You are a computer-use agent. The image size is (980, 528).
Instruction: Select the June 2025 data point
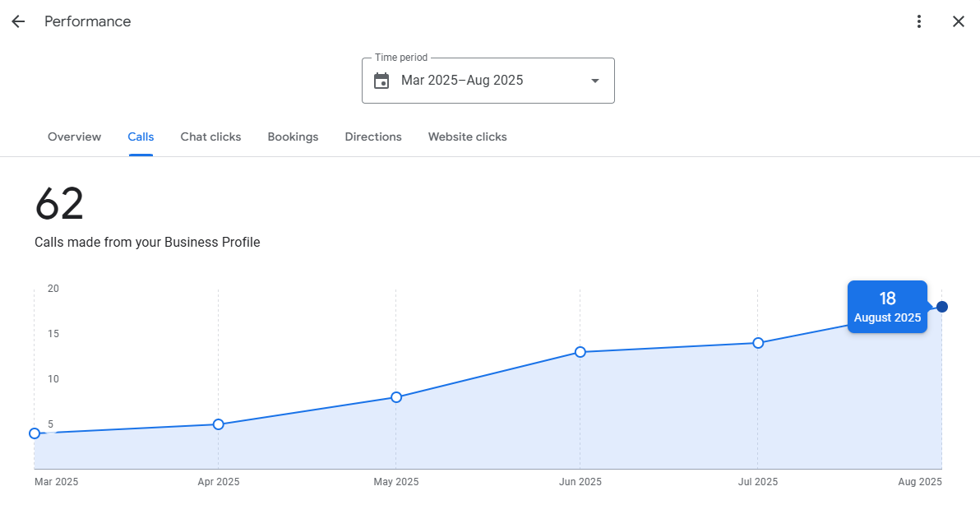click(x=580, y=352)
